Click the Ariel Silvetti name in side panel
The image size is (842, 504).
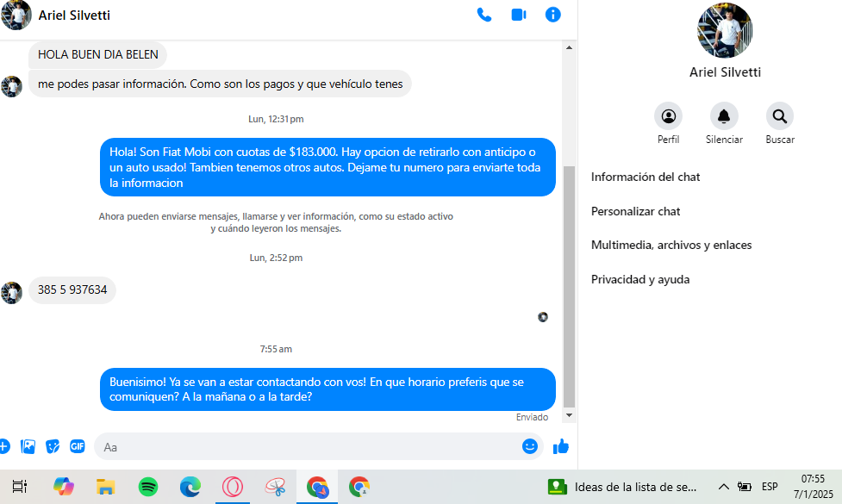point(725,72)
